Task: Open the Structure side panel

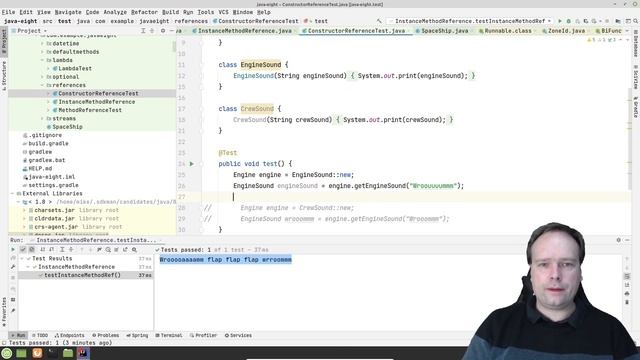Action: point(4,75)
